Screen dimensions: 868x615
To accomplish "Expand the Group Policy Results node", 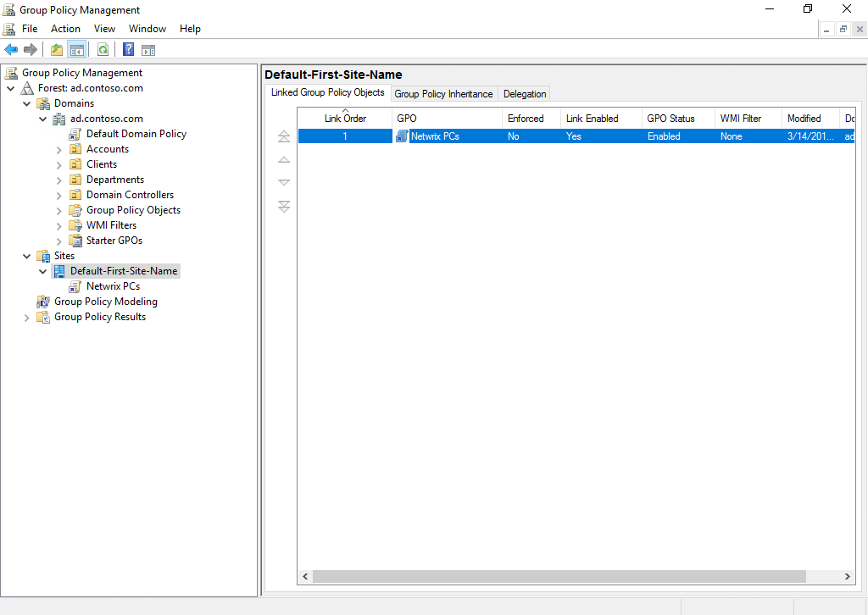I will click(26, 318).
